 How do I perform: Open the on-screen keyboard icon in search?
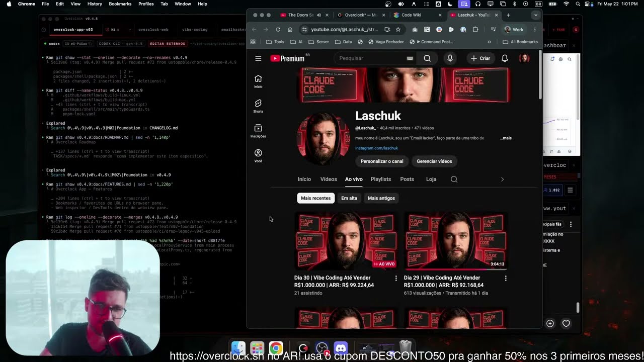click(410, 58)
